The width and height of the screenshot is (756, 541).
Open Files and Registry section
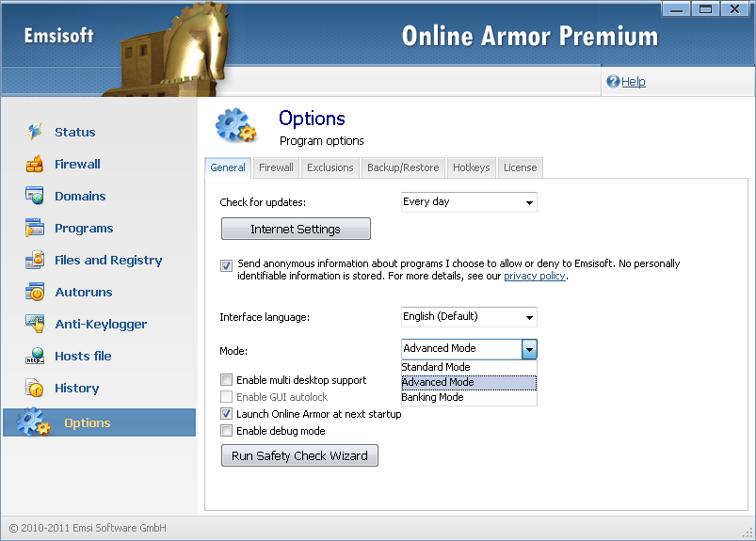pyautogui.click(x=108, y=260)
